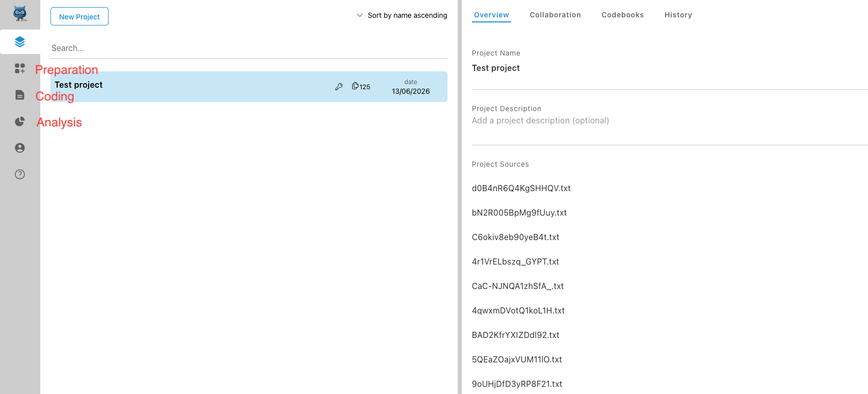Screen dimensions: 868x394
Task: Switch to the History tab
Action: [x=678, y=15]
